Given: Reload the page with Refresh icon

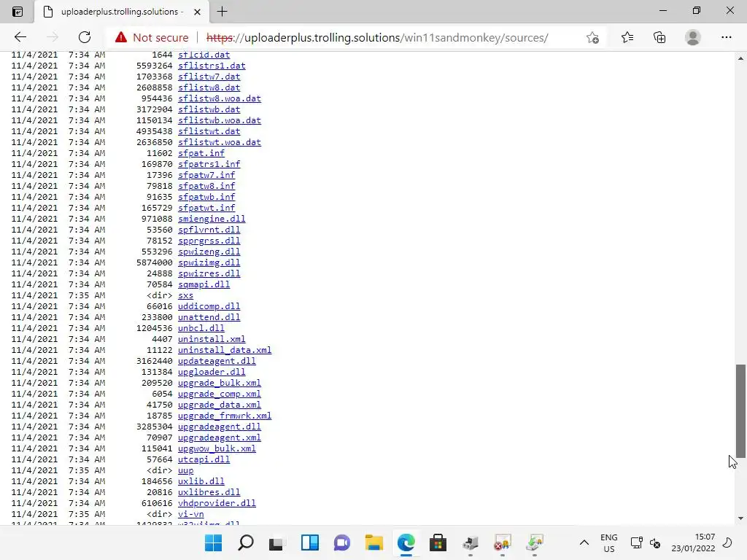Looking at the screenshot, I should tap(85, 37).
